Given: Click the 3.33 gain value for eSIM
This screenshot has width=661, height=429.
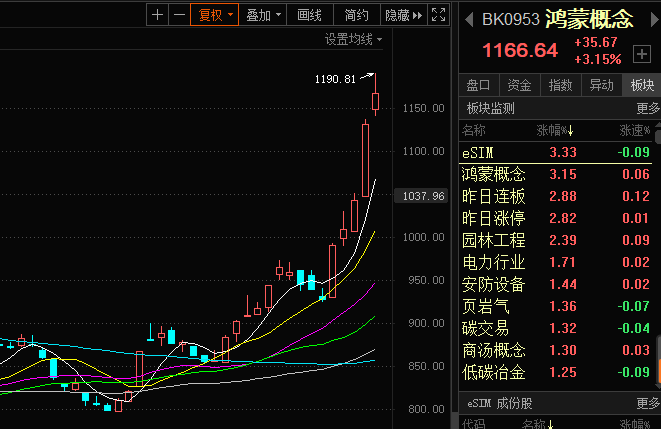Looking at the screenshot, I should pyautogui.click(x=563, y=152).
